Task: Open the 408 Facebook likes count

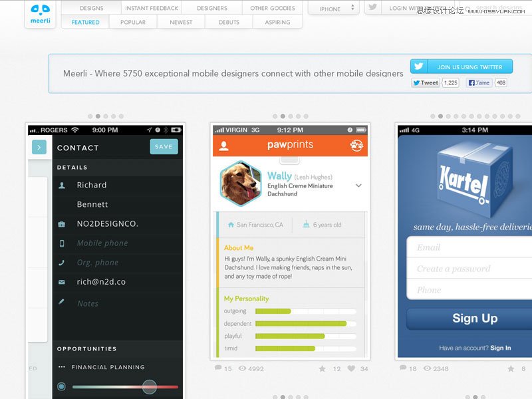Action: pyautogui.click(x=501, y=82)
